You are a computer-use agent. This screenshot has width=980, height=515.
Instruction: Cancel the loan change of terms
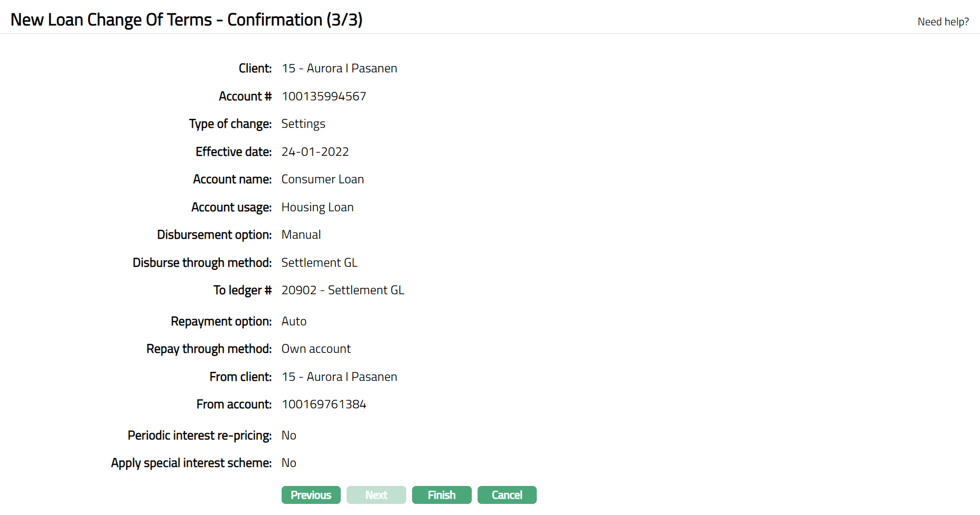click(507, 495)
